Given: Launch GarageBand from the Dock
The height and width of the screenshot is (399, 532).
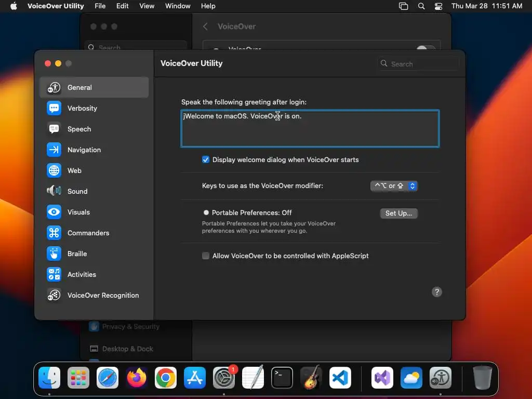Looking at the screenshot, I should pos(311,378).
